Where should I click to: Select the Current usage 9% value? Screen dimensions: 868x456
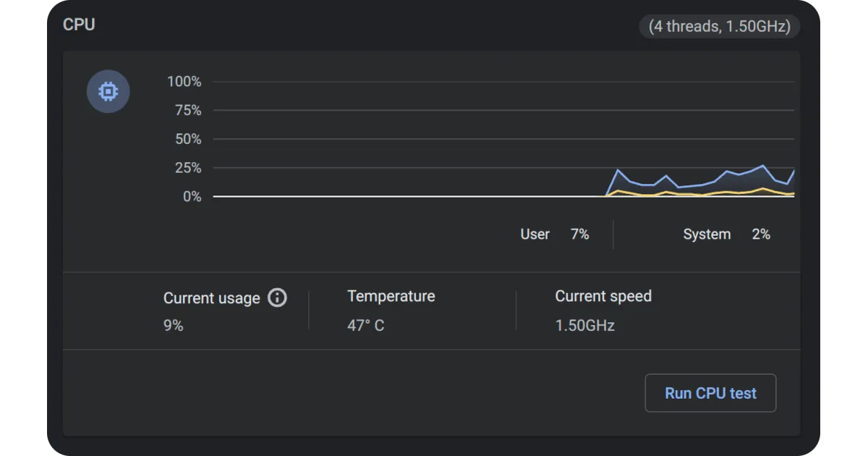(x=174, y=325)
